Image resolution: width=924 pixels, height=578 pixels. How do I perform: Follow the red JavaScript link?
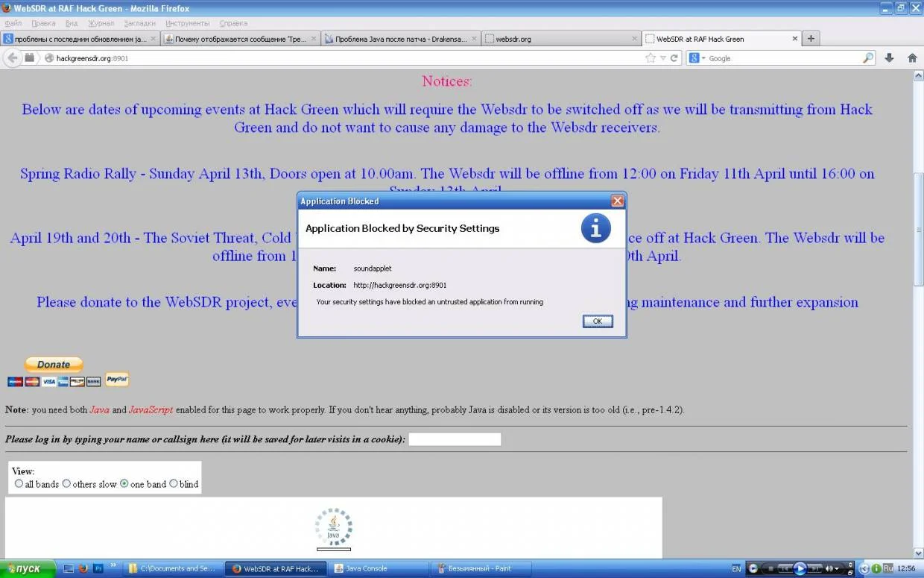tap(151, 409)
